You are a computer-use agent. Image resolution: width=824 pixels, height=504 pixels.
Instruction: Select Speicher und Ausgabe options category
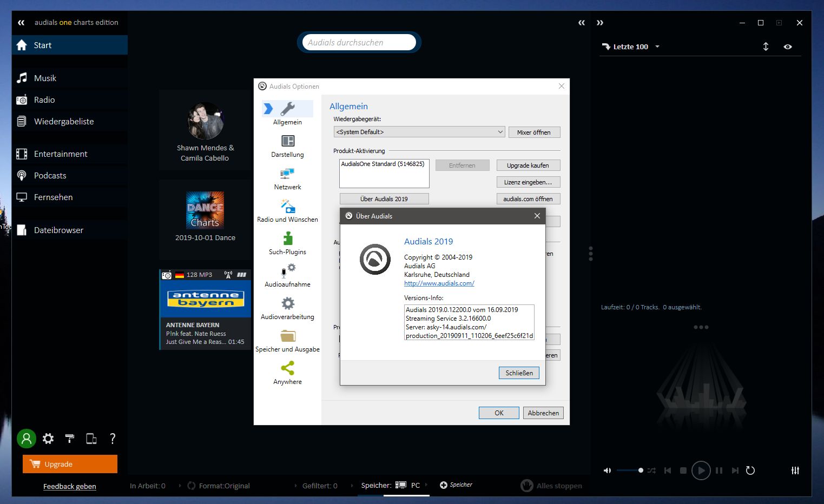point(287,341)
